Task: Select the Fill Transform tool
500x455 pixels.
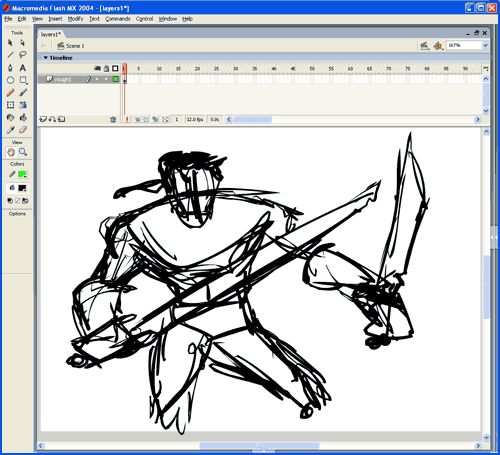Action: (x=23, y=105)
